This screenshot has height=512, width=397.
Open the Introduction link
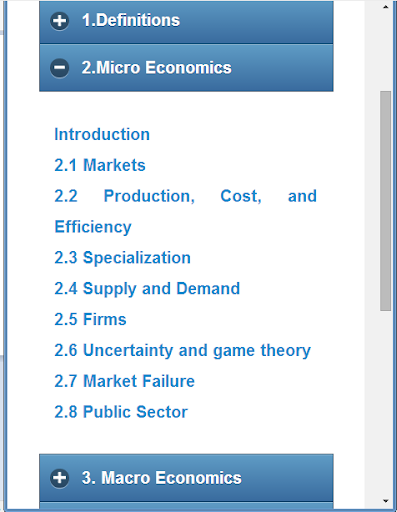tap(102, 135)
